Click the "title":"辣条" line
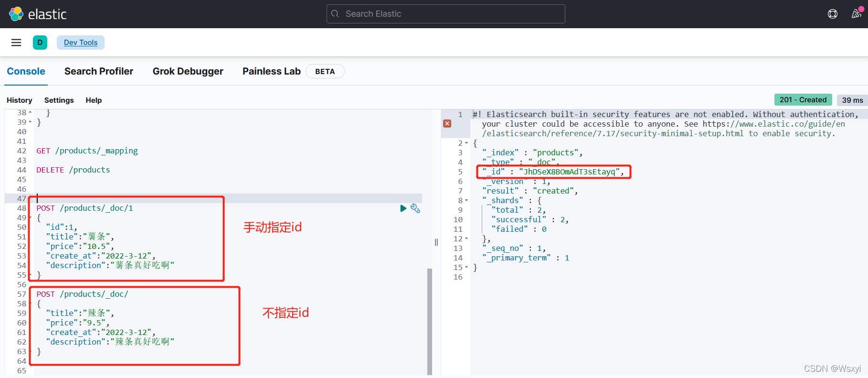Screen dimensions: 868x378 [x=80, y=313]
